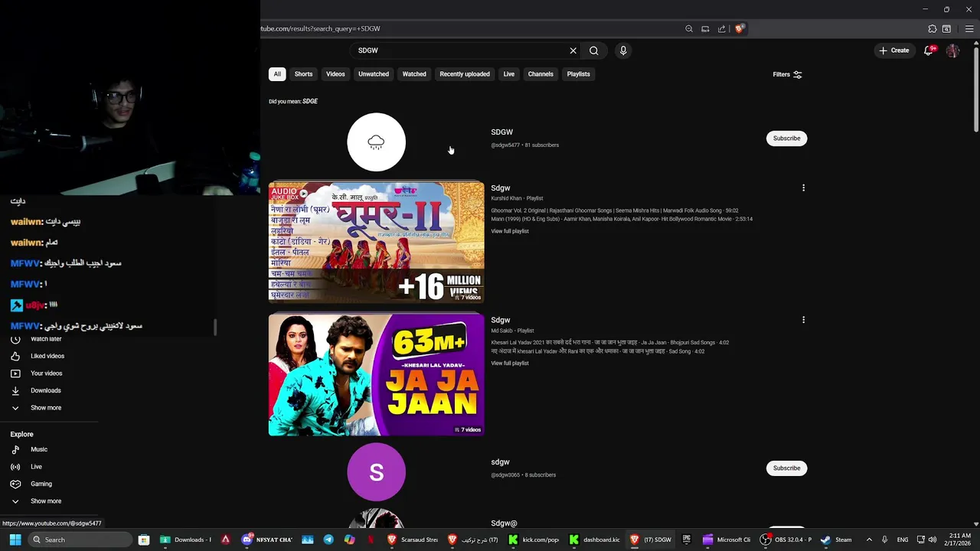The width and height of the screenshot is (980, 551).
Task: Select the Shorts filter chip
Action: coord(303,74)
